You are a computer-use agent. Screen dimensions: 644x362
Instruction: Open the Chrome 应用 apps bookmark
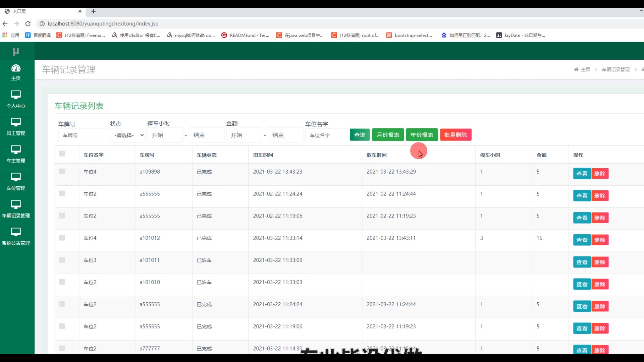click(11, 35)
